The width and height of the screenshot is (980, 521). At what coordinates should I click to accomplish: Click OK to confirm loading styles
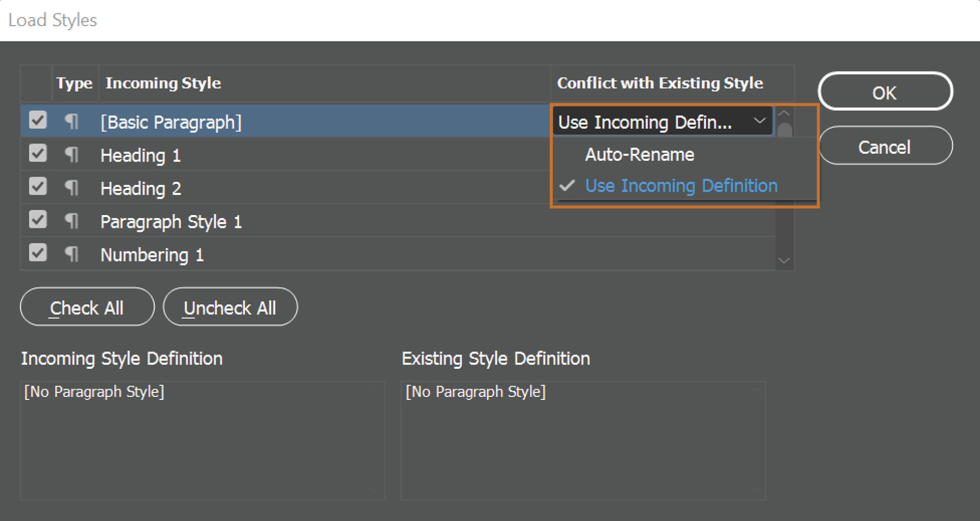885,92
